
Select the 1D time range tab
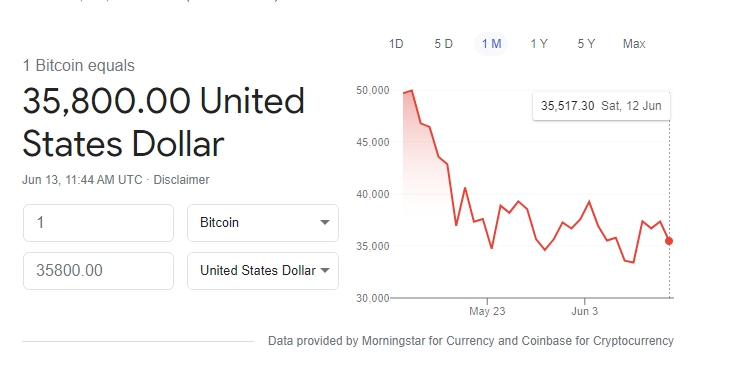[x=396, y=44]
